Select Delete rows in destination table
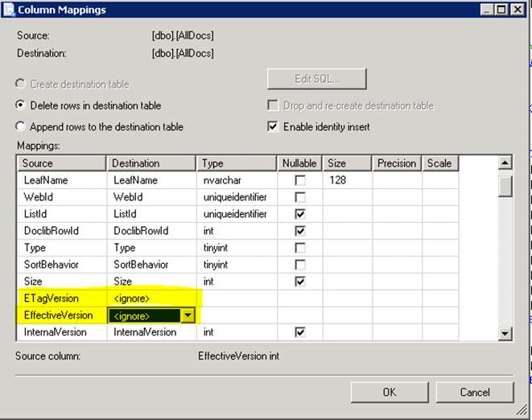This screenshot has width=532, height=420. coord(22,105)
